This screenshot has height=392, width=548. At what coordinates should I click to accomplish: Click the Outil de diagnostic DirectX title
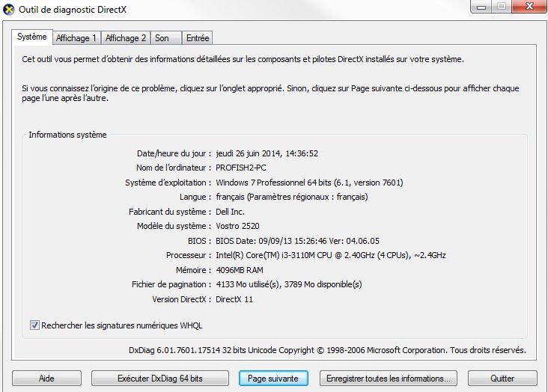coord(73,10)
